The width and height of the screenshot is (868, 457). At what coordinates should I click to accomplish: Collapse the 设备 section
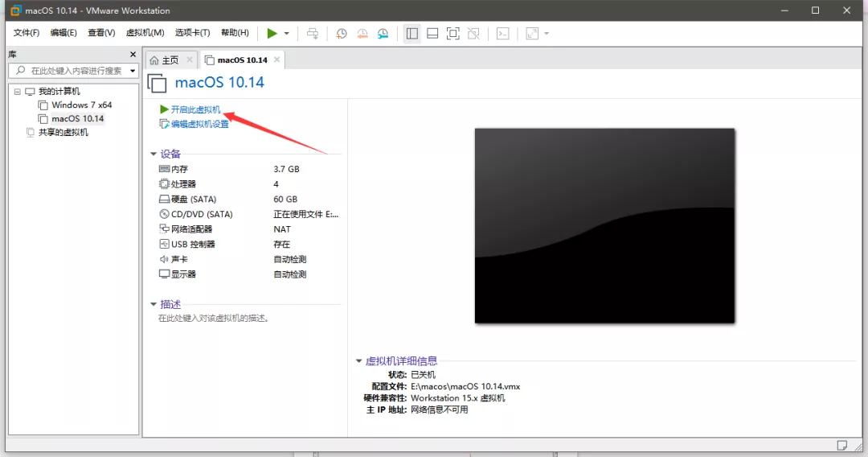pyautogui.click(x=154, y=154)
